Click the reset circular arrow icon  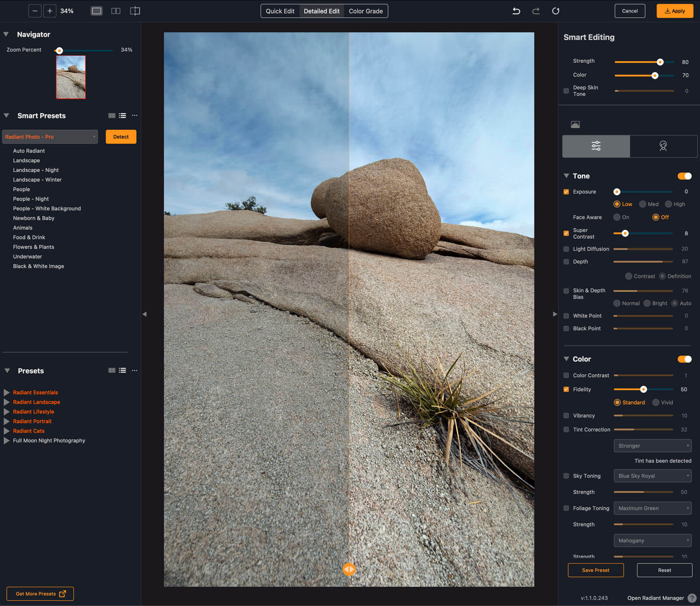(556, 11)
